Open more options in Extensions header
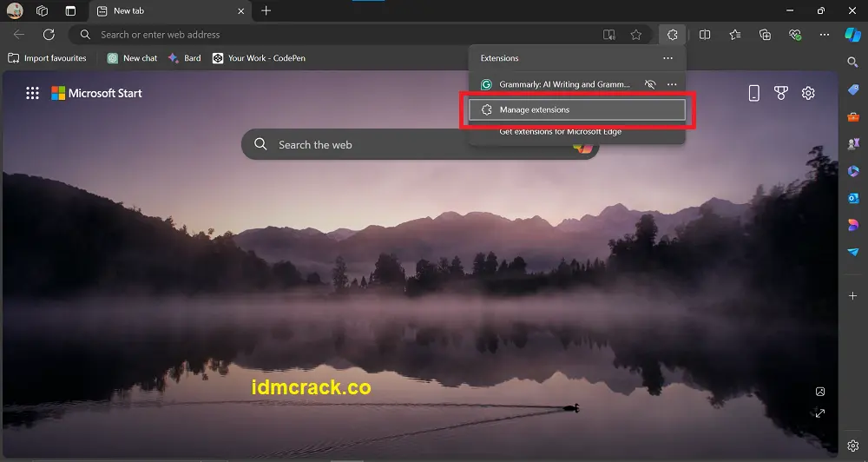 click(x=667, y=58)
